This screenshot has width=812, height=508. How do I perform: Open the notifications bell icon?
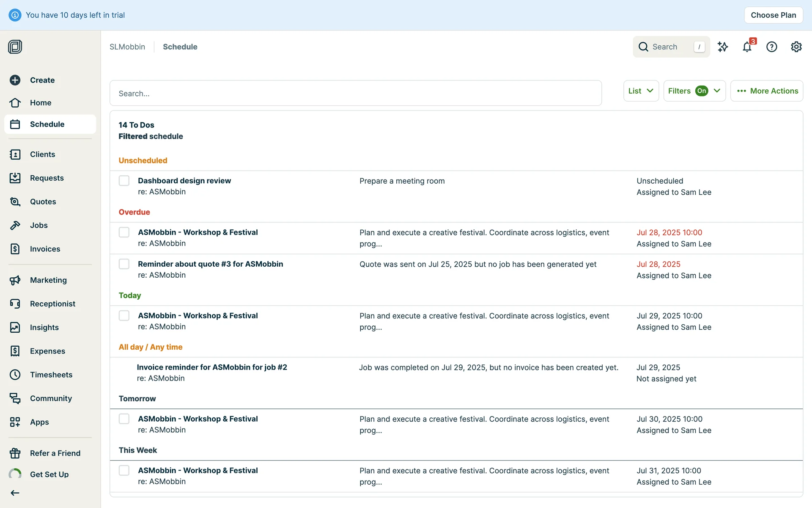(747, 47)
